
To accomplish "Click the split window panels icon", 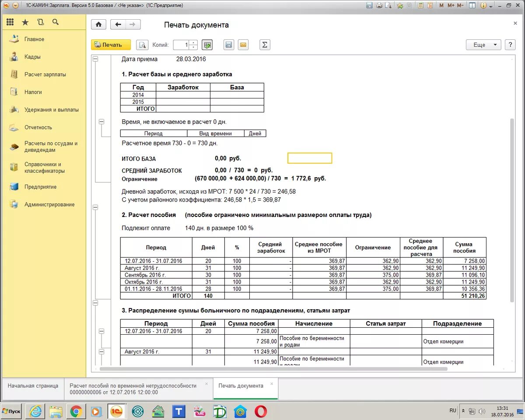I will click(472, 6).
